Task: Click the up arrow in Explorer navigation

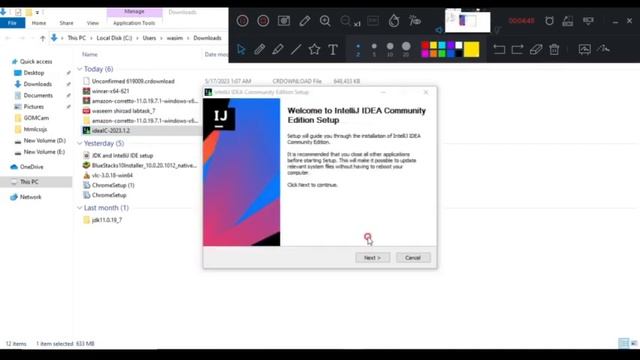Action: point(42,38)
